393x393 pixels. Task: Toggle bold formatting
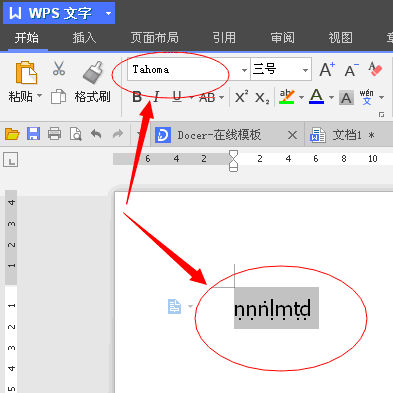coord(137,97)
